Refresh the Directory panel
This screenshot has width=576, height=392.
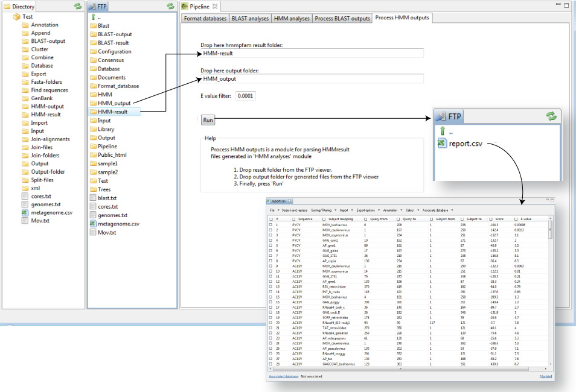coord(77,6)
